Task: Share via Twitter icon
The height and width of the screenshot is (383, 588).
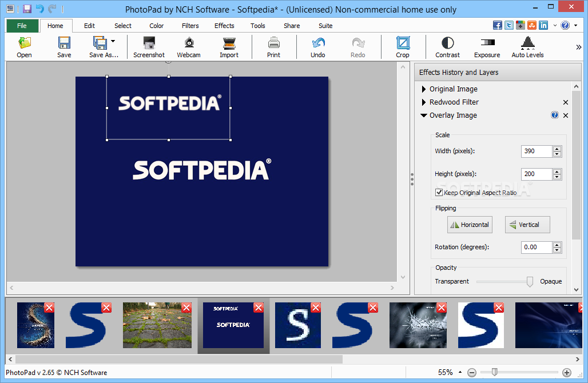Action: point(509,25)
